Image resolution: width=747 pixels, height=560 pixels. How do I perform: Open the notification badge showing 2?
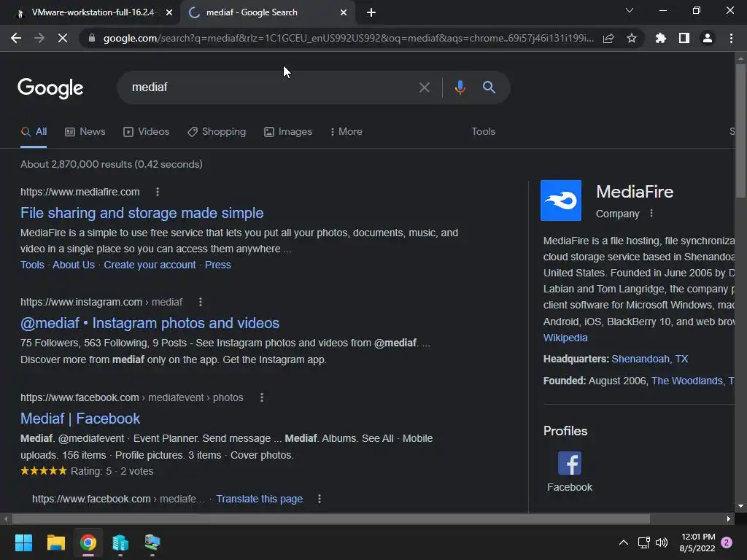pyautogui.click(x=726, y=542)
